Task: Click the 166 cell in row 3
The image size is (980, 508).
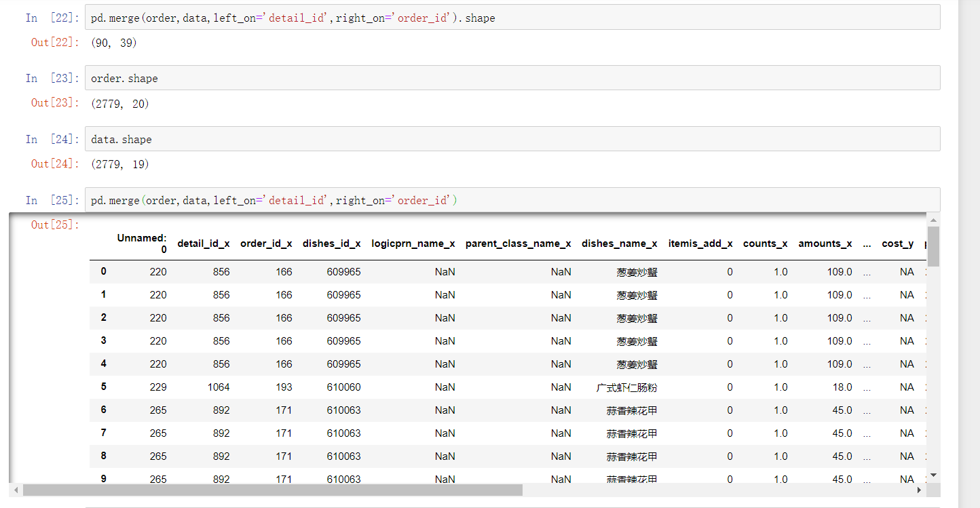Action: [x=284, y=341]
